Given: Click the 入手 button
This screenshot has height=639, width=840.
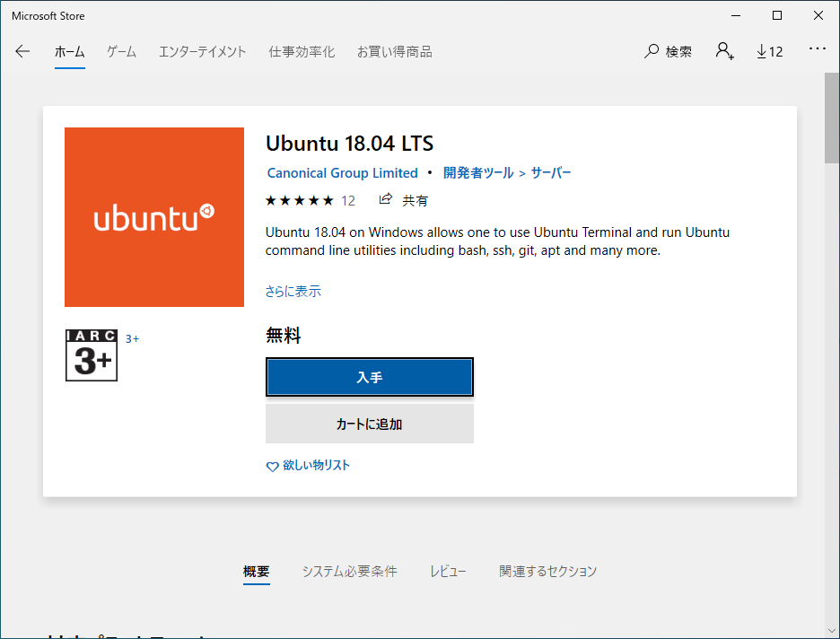Looking at the screenshot, I should click(370, 377).
